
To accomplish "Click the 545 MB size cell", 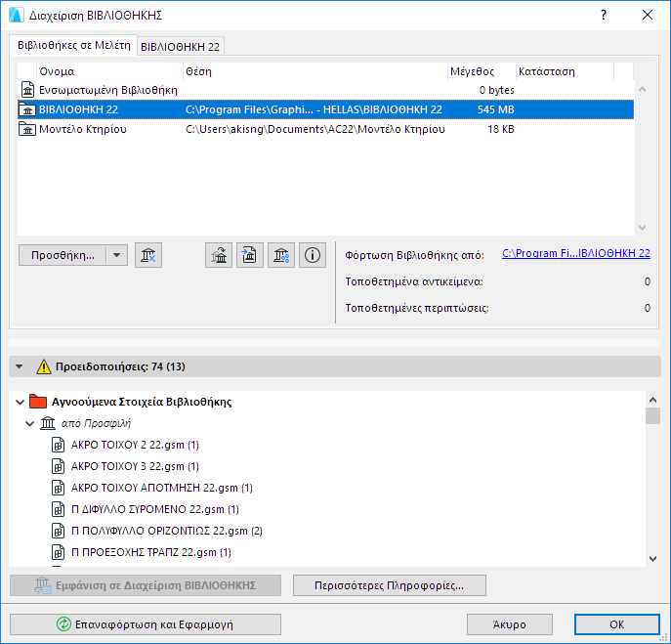I will coord(495,109).
